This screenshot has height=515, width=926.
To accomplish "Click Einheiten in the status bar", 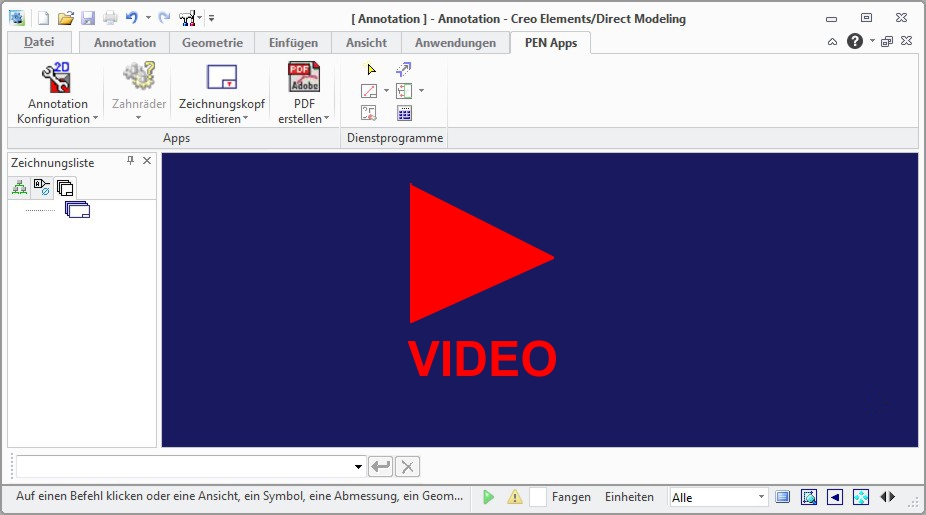I will coord(629,497).
